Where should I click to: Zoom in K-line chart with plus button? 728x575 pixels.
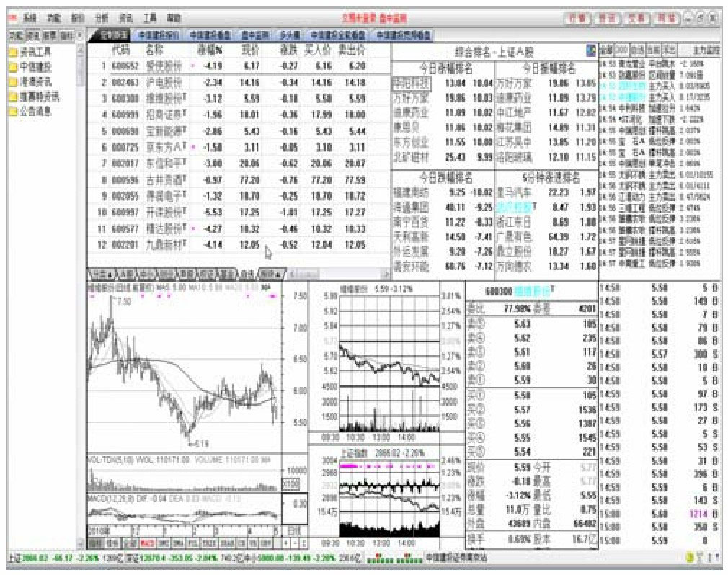point(285,543)
